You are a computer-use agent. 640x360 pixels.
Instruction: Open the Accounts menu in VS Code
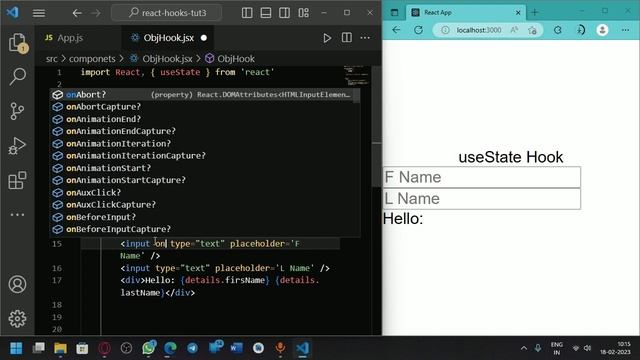click(x=18, y=284)
